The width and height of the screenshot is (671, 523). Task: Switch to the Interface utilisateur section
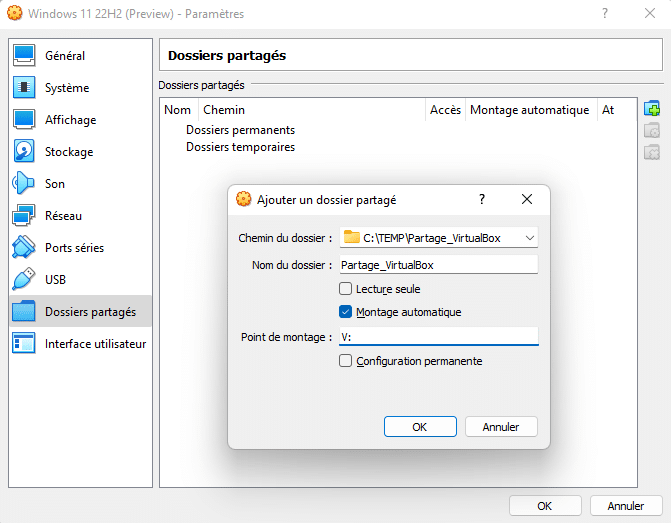coord(95,344)
